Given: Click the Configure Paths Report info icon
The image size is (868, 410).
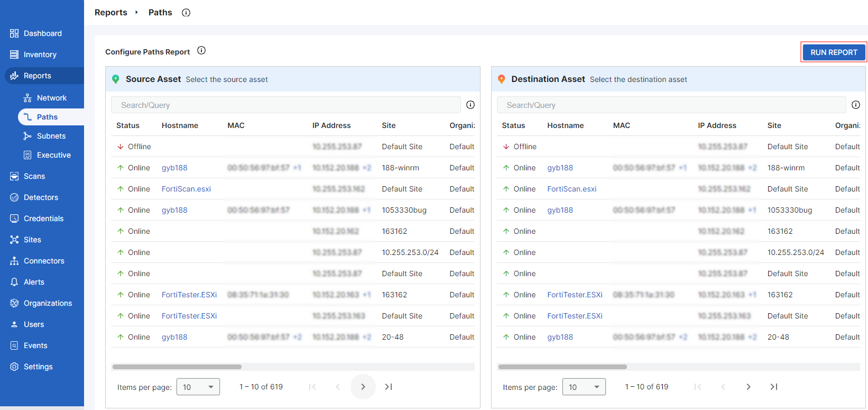Looking at the screenshot, I should [x=201, y=51].
